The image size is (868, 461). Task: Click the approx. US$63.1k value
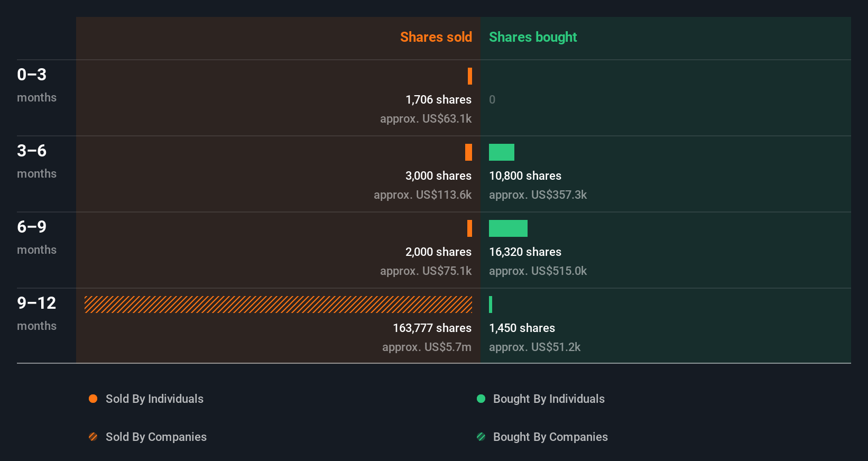tap(426, 119)
